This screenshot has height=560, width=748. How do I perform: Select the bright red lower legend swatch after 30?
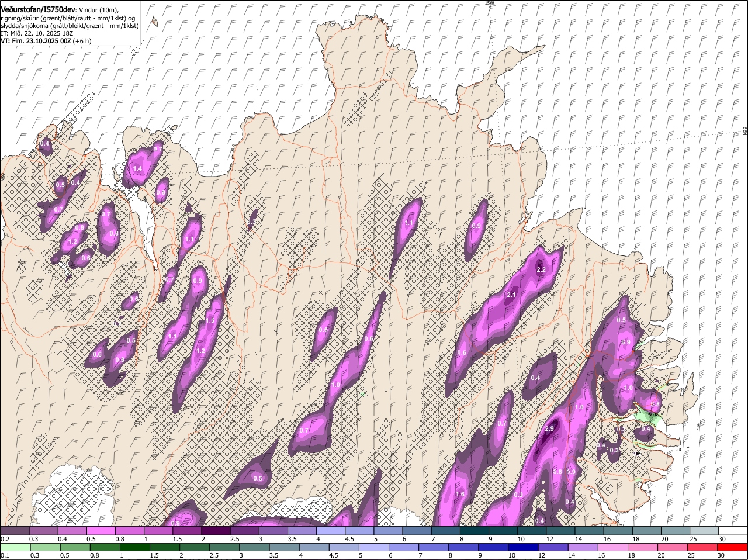(x=732, y=547)
